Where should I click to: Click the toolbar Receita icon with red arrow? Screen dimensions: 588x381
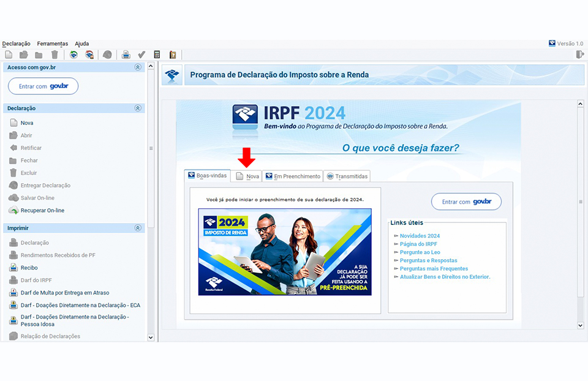click(x=89, y=55)
